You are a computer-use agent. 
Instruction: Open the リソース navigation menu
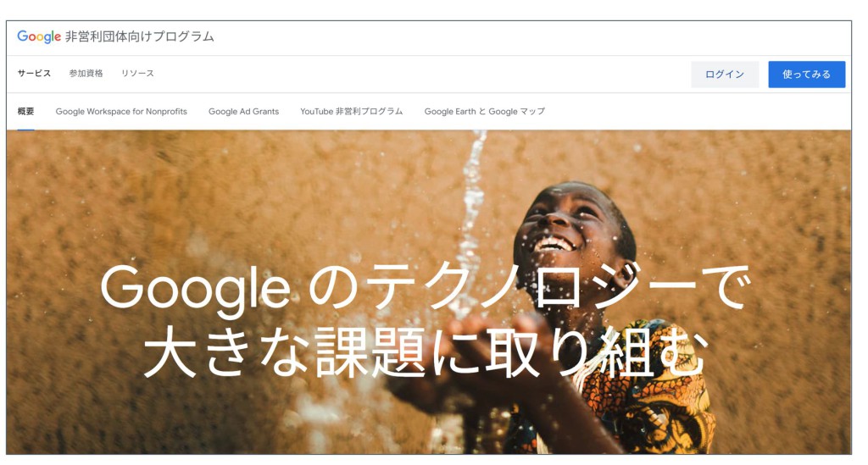point(137,74)
